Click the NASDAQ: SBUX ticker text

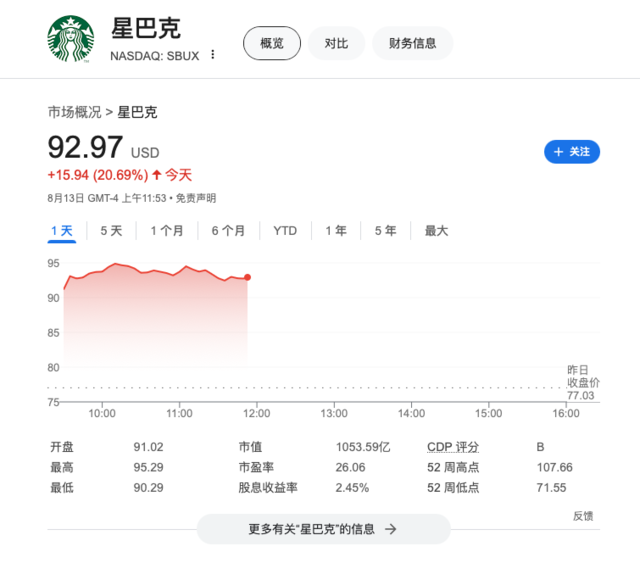coord(155,56)
